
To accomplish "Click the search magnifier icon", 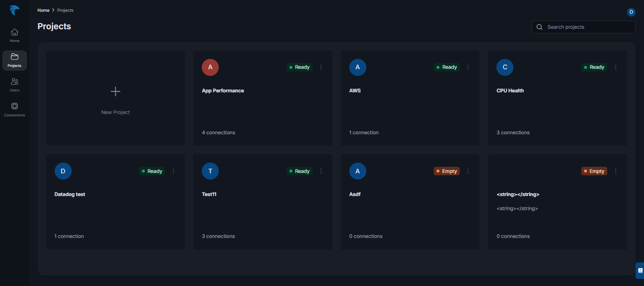I will pos(540,27).
